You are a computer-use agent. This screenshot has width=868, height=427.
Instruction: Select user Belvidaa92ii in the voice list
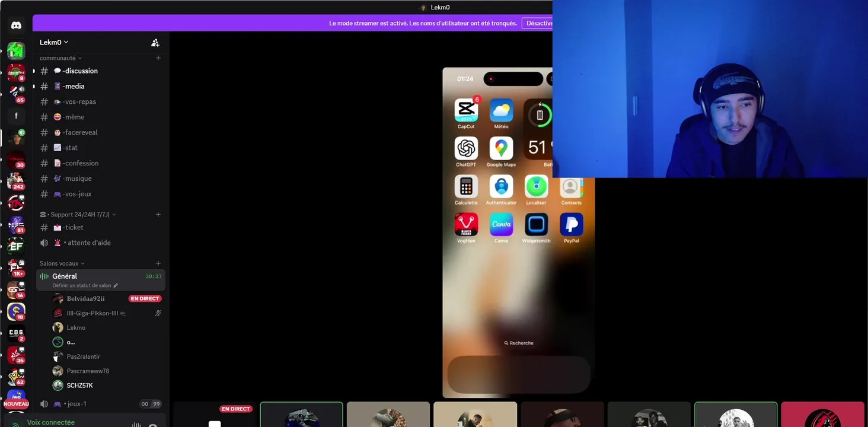pos(85,299)
